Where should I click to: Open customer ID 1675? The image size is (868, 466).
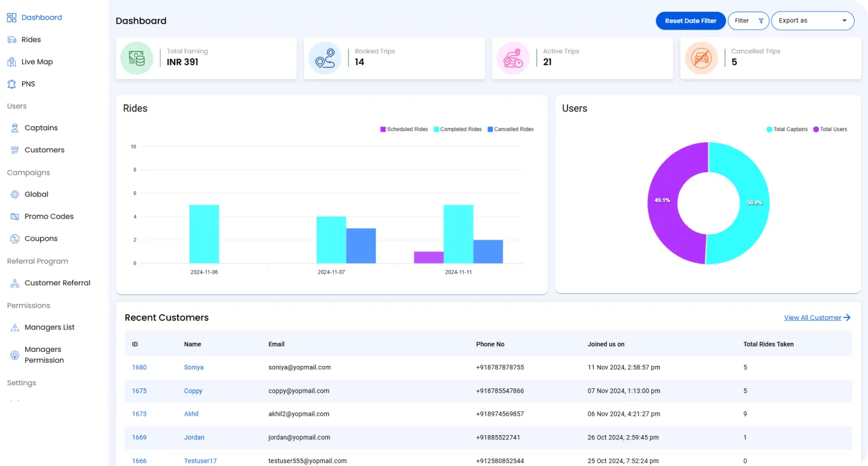[139, 391]
